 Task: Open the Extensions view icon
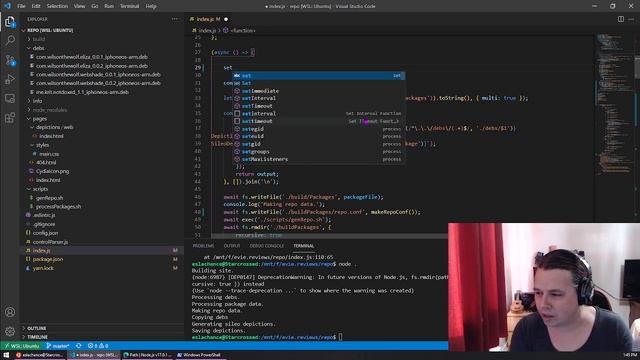coord(10,118)
